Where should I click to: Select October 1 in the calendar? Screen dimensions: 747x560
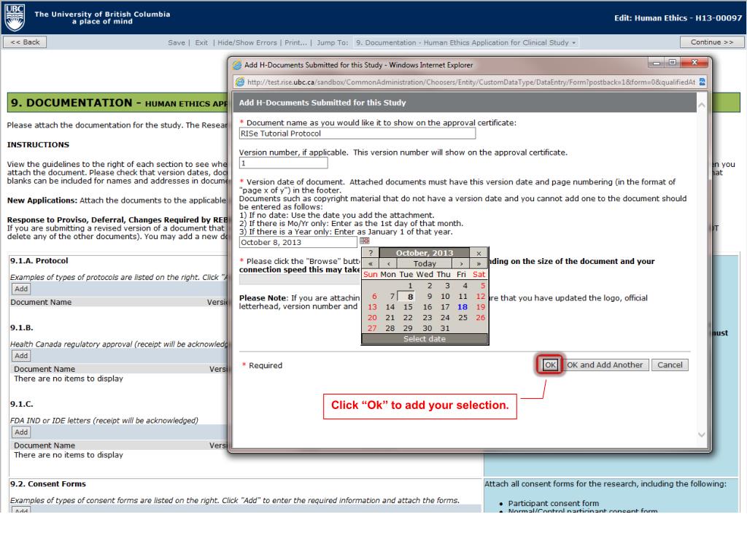pos(410,286)
